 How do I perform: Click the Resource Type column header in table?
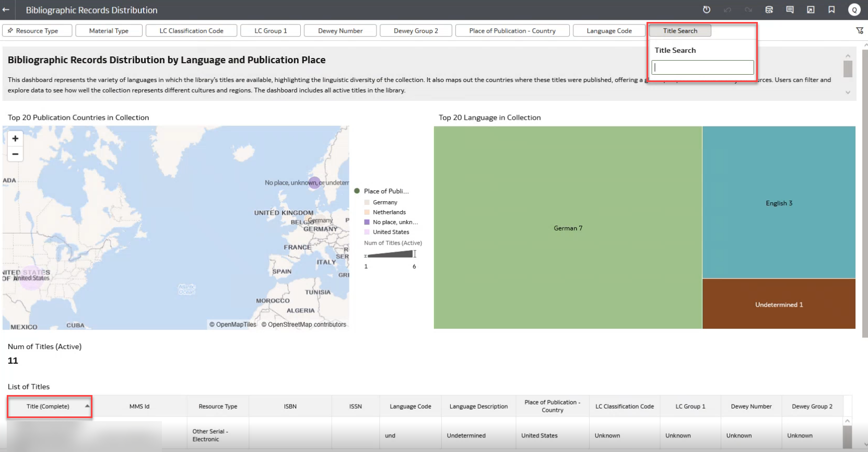(218, 406)
